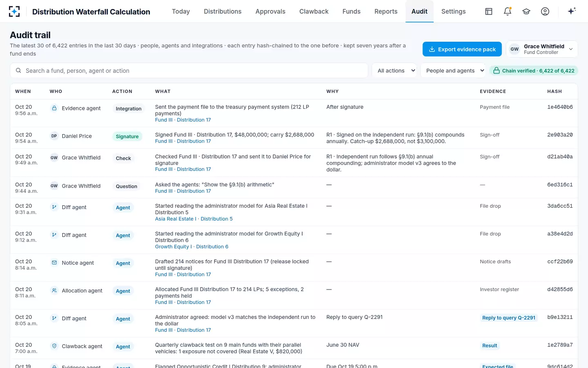Click the search magnifier icon

point(18,71)
